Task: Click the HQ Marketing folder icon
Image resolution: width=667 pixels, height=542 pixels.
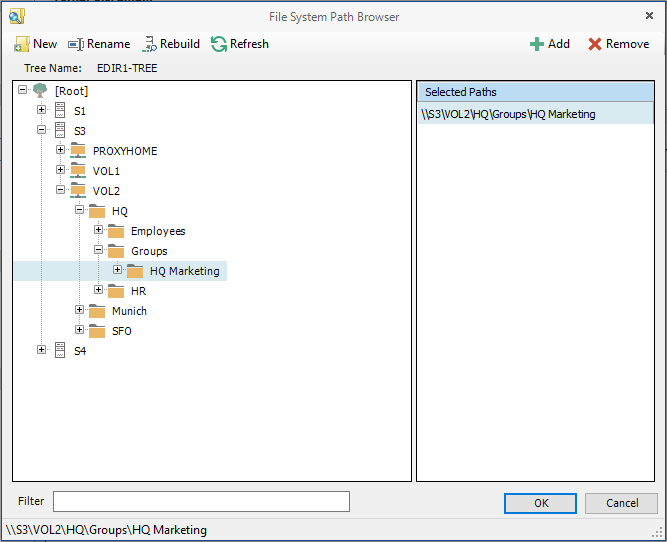Action: (135, 271)
